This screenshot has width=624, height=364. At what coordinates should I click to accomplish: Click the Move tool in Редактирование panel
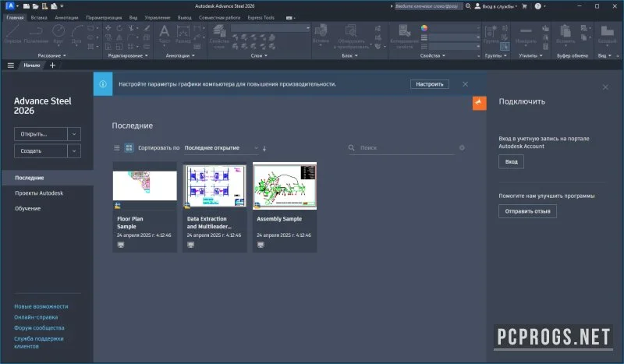[108, 28]
